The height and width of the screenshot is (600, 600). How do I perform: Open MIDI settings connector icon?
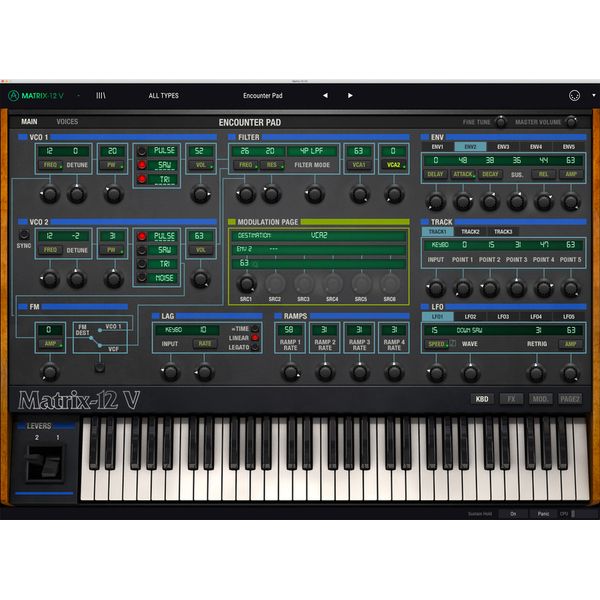[x=574, y=96]
